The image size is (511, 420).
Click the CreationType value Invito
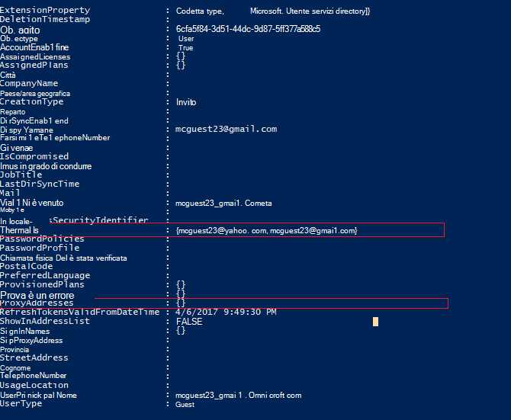186,102
